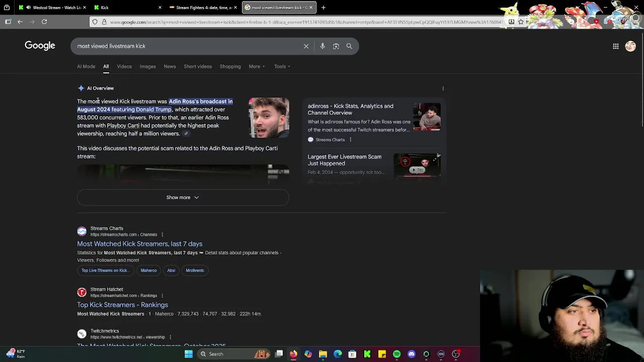Close the Westcol Stream tab
The height and width of the screenshot is (362, 644).
pyautogui.click(x=84, y=8)
